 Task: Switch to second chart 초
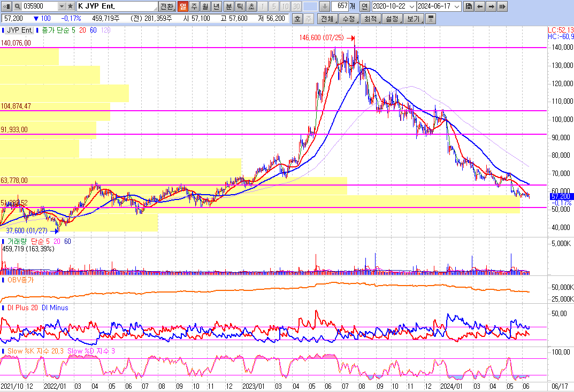(251, 6)
